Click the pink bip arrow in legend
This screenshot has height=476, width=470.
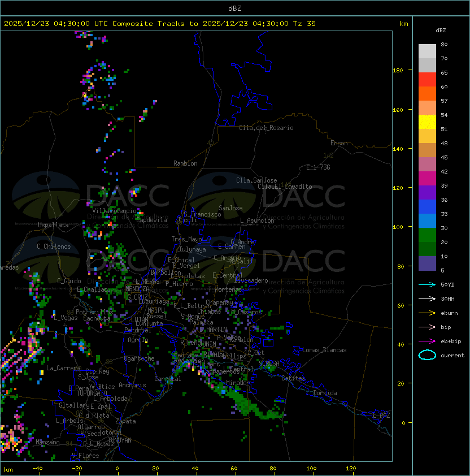pos(427,327)
